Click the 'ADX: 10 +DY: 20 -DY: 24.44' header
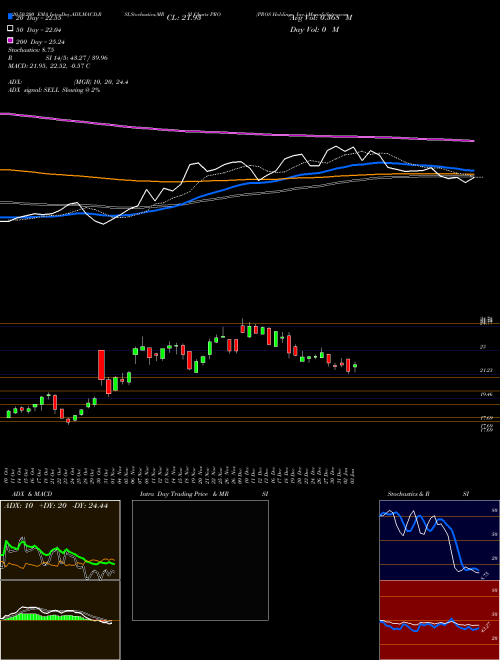Image resolution: width=500 pixels, height=660 pixels. pyautogui.click(x=56, y=506)
